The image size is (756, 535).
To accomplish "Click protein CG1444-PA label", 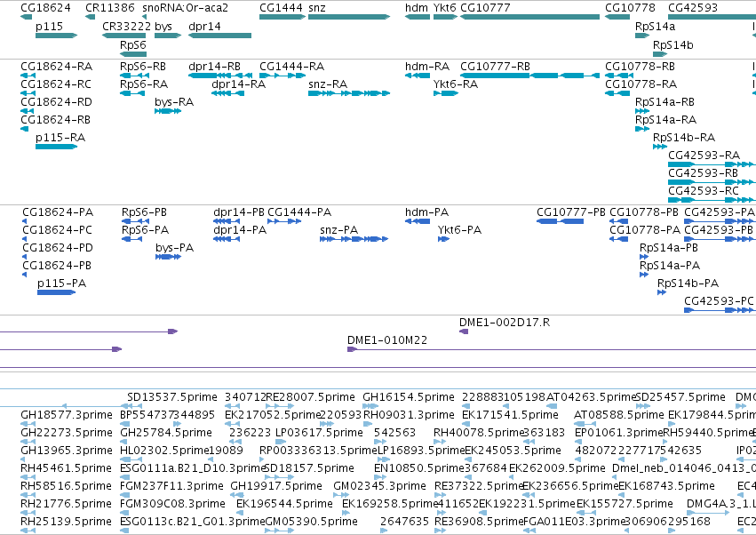I will (x=299, y=212).
